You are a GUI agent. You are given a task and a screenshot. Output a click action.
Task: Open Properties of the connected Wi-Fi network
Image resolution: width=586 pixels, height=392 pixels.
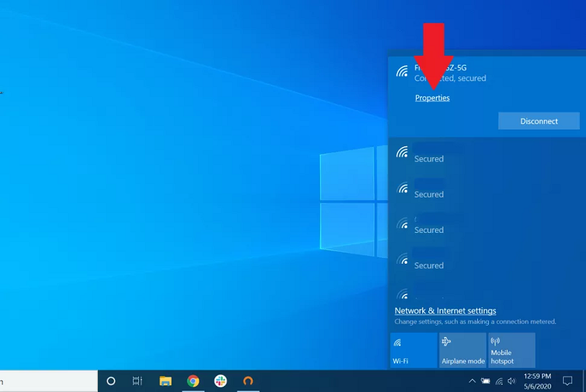[x=432, y=98]
